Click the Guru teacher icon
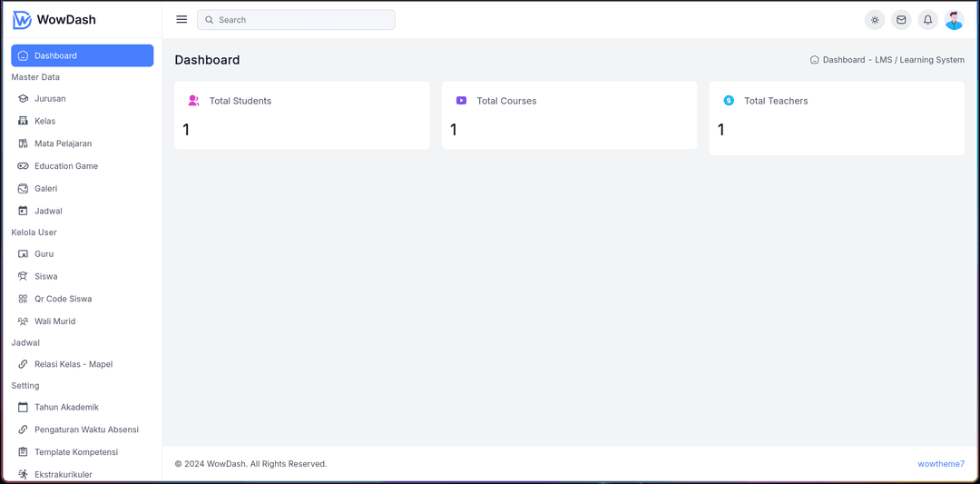The image size is (980, 484). (x=23, y=254)
